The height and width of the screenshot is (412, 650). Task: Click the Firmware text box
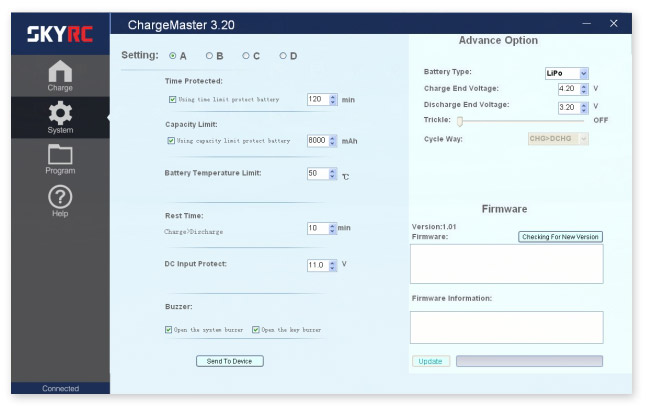click(x=507, y=264)
